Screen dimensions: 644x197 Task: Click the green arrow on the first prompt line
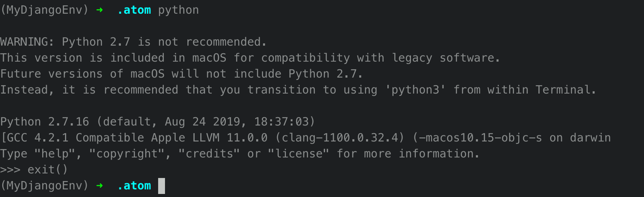pyautogui.click(x=100, y=10)
